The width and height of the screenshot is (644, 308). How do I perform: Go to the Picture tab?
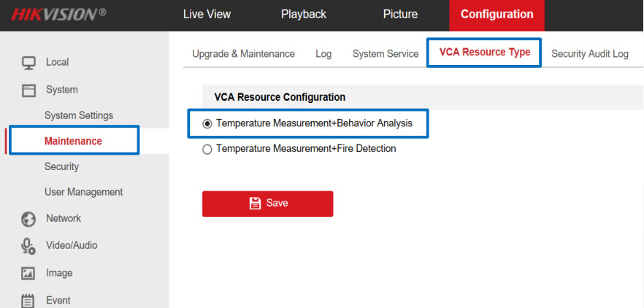(x=400, y=15)
